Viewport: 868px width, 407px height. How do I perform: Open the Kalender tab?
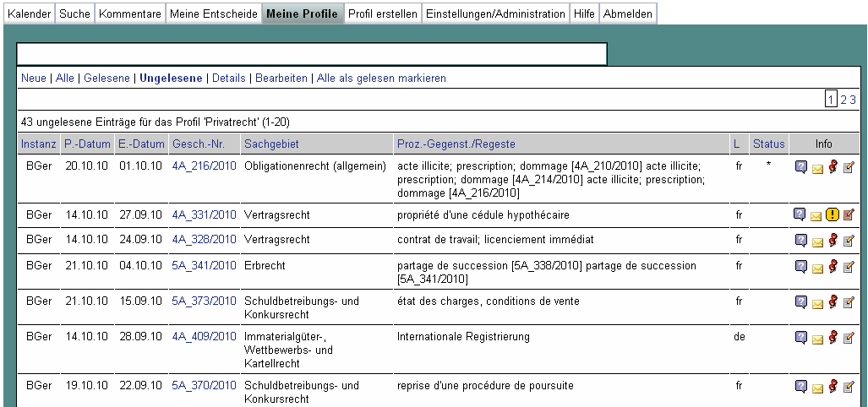(29, 14)
